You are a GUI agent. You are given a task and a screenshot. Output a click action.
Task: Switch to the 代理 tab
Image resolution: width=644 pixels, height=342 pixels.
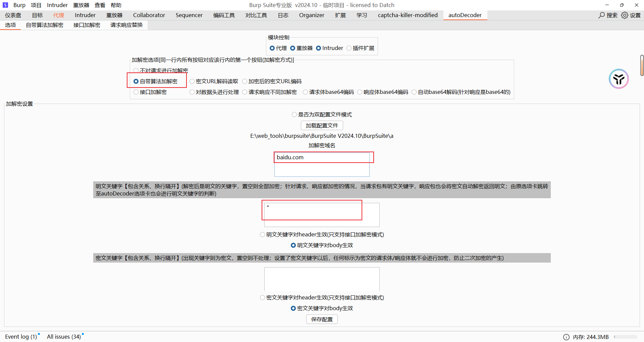[59, 15]
